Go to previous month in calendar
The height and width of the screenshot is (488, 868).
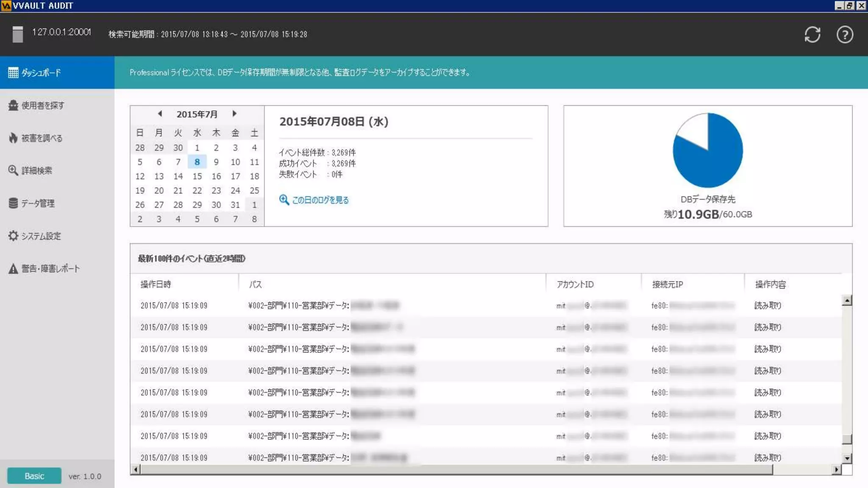tap(160, 114)
